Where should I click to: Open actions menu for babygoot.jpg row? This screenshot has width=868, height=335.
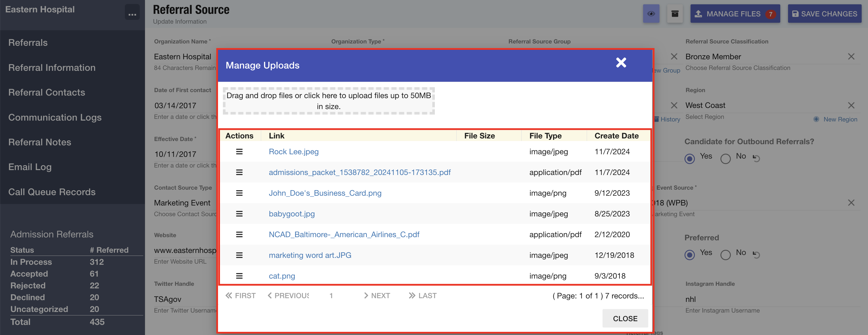pos(239,214)
